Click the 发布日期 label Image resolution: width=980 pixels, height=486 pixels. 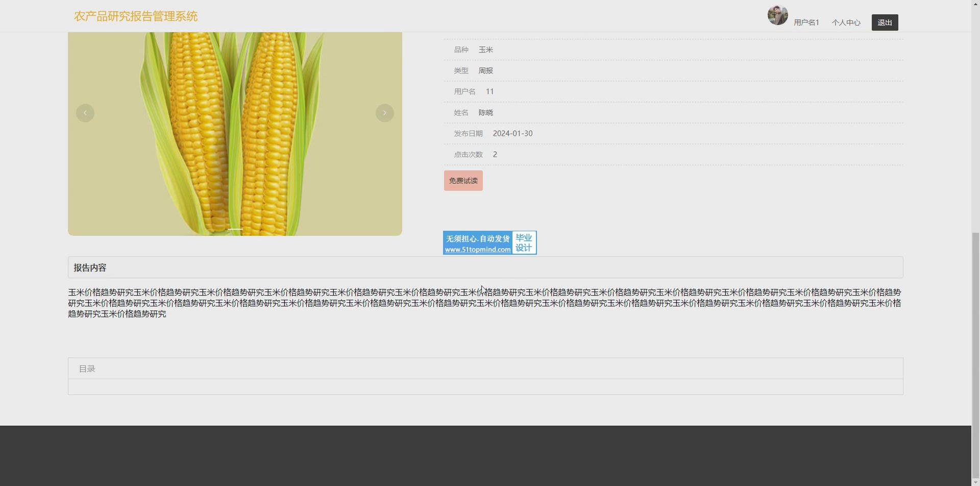tap(469, 133)
